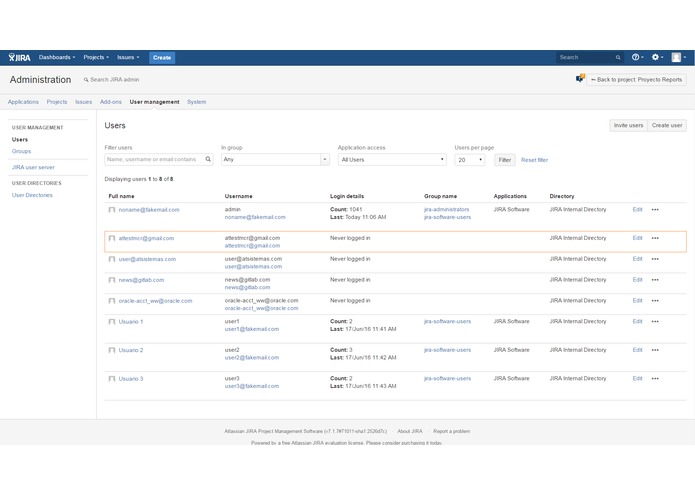Open the noname@fakemail.com full name link
Viewport: 695px width, 494px height.
(x=149, y=210)
